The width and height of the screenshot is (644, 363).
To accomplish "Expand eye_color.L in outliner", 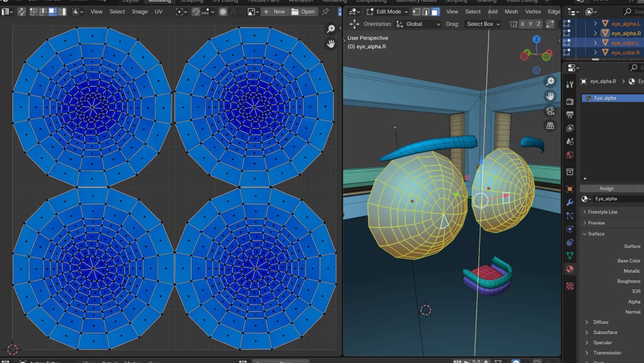I will pos(596,43).
